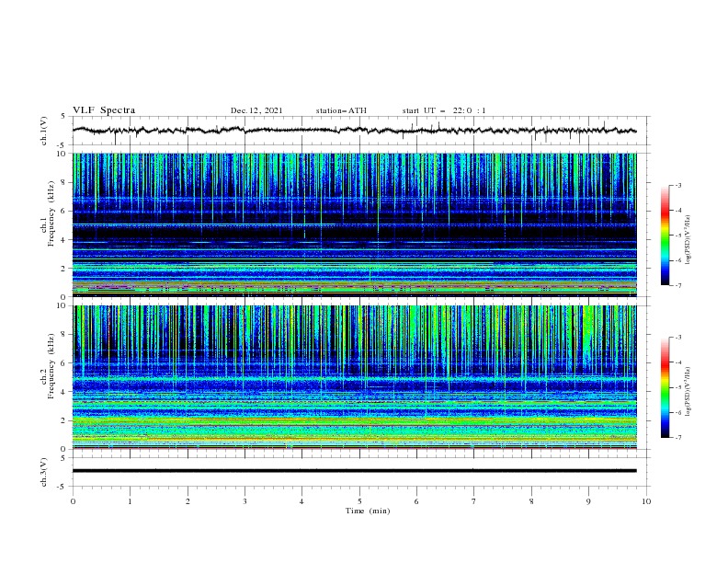This screenshot has width=728, height=563.
Task: Click the "5" tick on ch.3(V) axis
Action: (x=63, y=458)
